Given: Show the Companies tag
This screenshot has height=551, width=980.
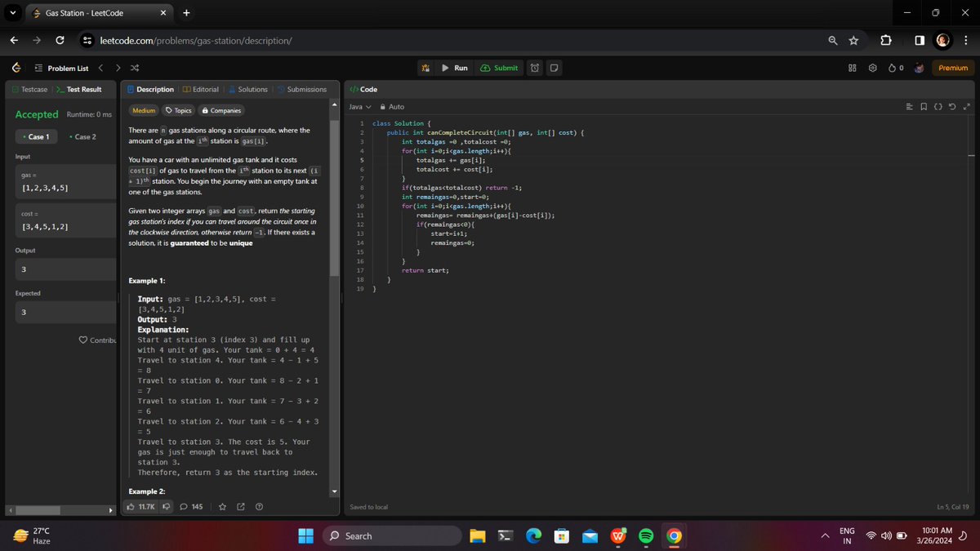Looking at the screenshot, I should pos(220,110).
